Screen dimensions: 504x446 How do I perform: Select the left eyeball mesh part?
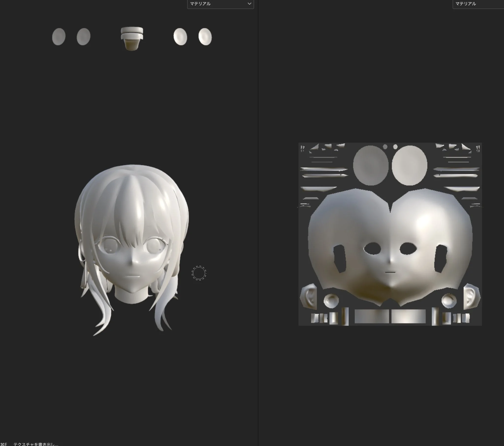pyautogui.click(x=58, y=37)
